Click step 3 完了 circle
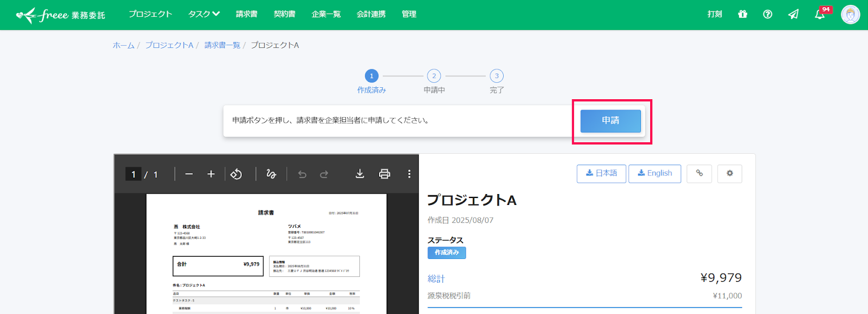868x314 pixels. point(497,76)
